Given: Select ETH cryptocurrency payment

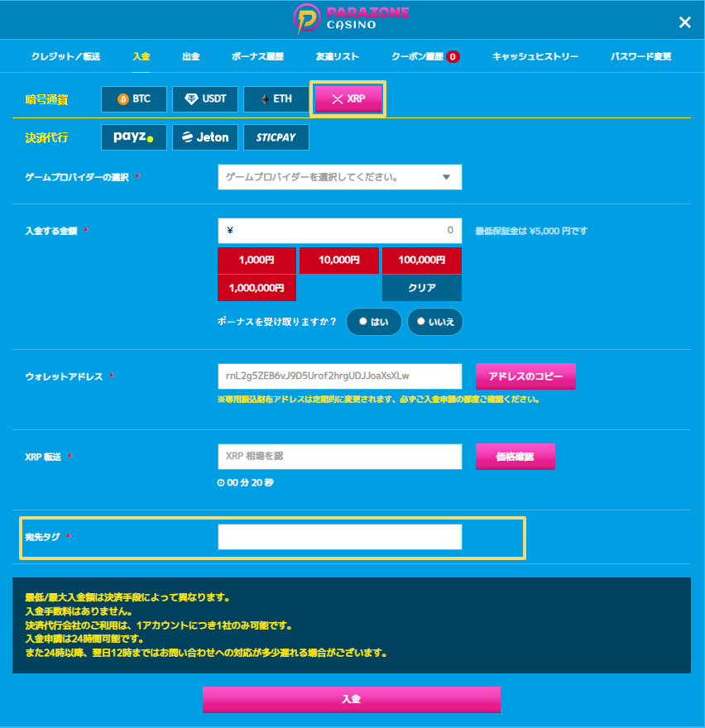Looking at the screenshot, I should pos(276,99).
